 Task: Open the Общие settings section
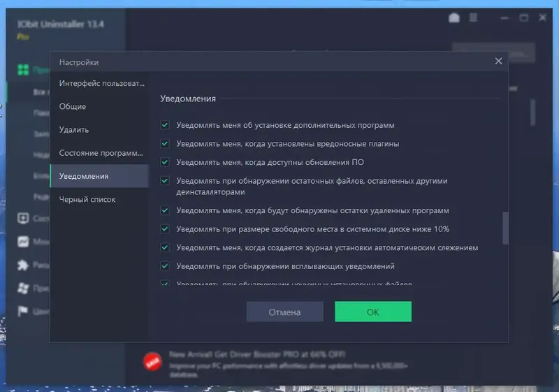tap(99, 106)
